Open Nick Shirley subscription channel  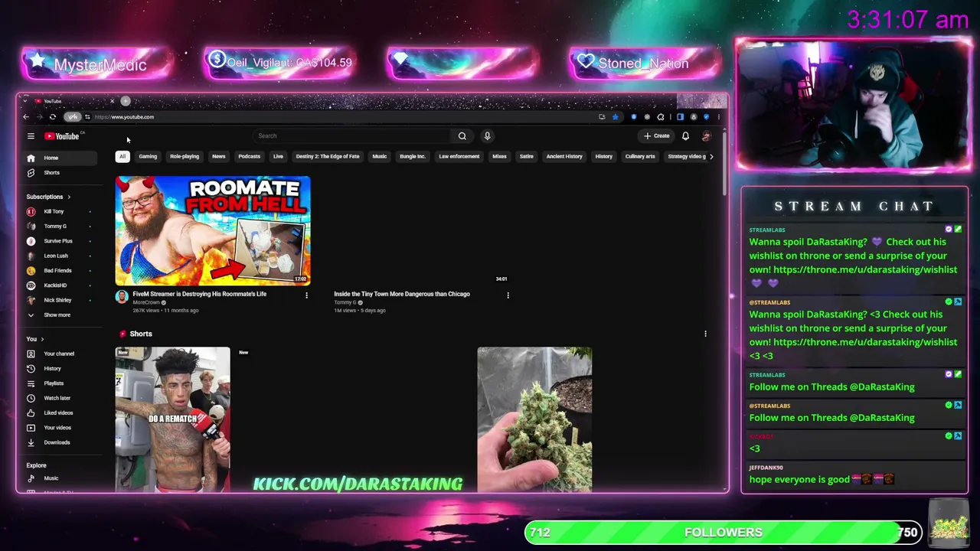[60, 301]
